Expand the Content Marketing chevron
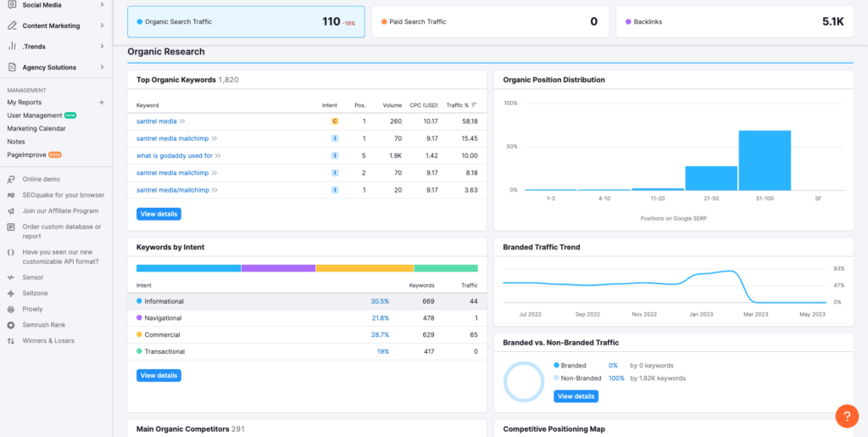This screenshot has height=437, width=868. [102, 25]
